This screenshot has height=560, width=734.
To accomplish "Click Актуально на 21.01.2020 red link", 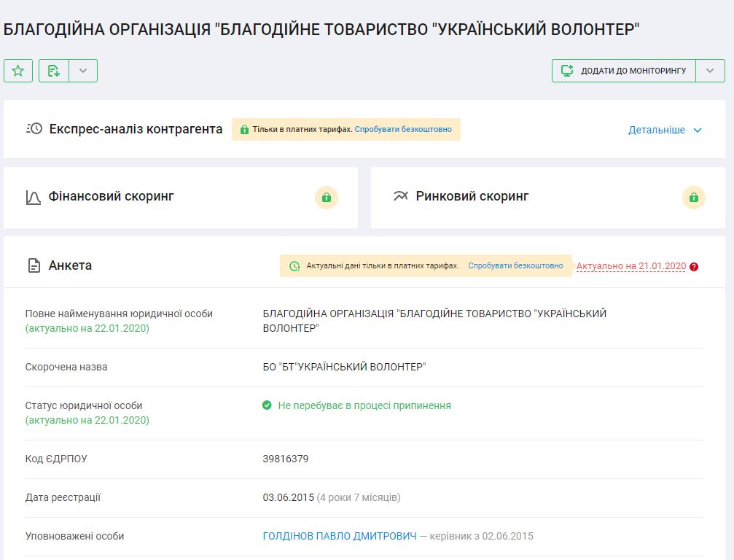I will click(631, 266).
